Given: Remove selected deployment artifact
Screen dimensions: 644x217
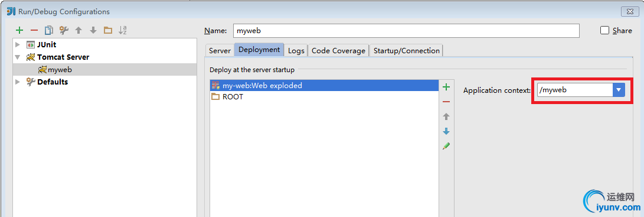Looking at the screenshot, I should [446, 102].
